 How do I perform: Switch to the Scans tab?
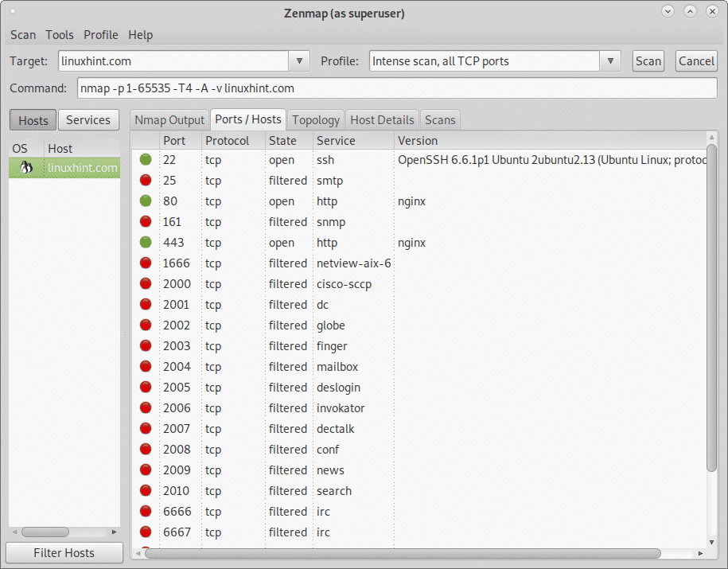(440, 120)
